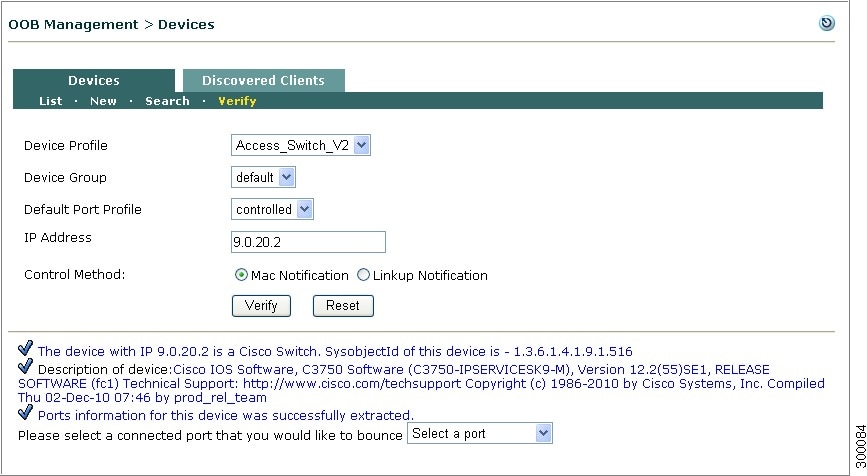This screenshot has width=867, height=476.
Task: Click the Reset button
Action: click(343, 306)
